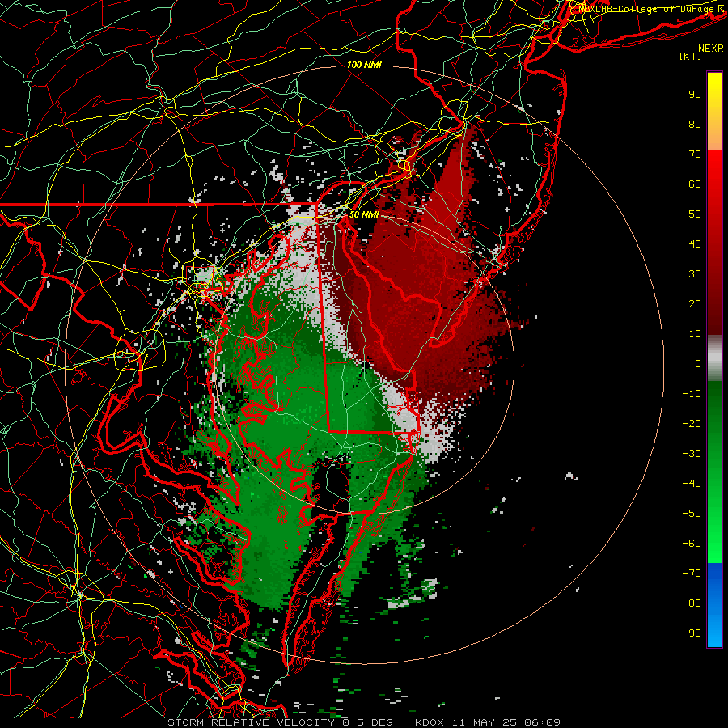Click the positive 70 knots scale label
This screenshot has width=728, height=728.
[695, 154]
